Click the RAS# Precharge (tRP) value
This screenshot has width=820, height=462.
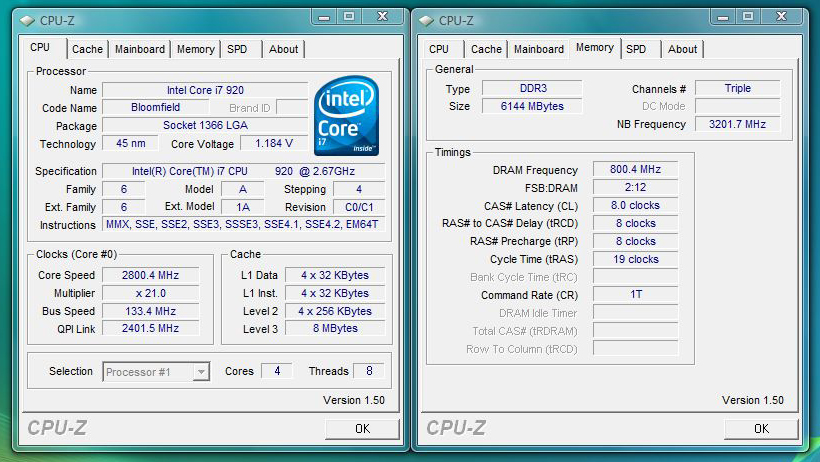[635, 241]
